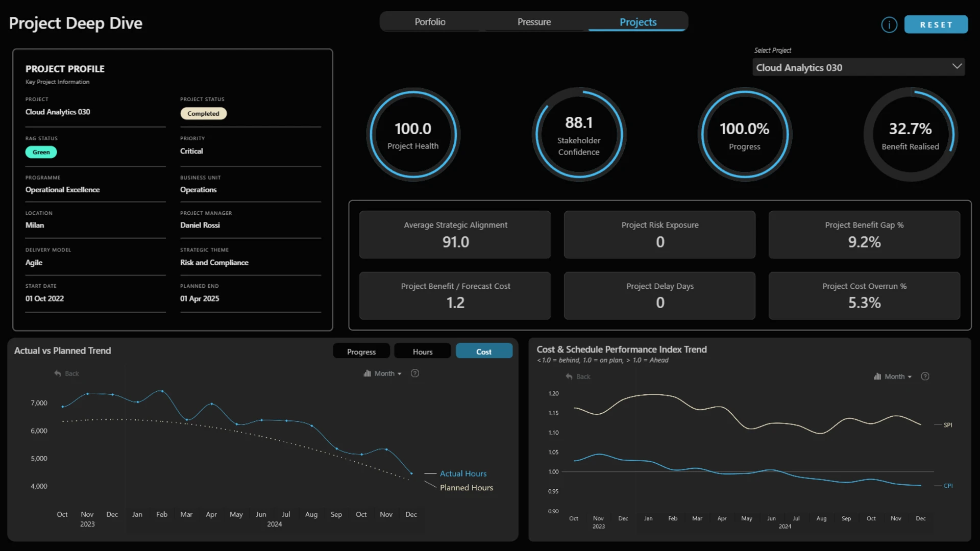Toggle trend chart to Cost
Image resolution: width=980 pixels, height=551 pixels.
pos(484,352)
